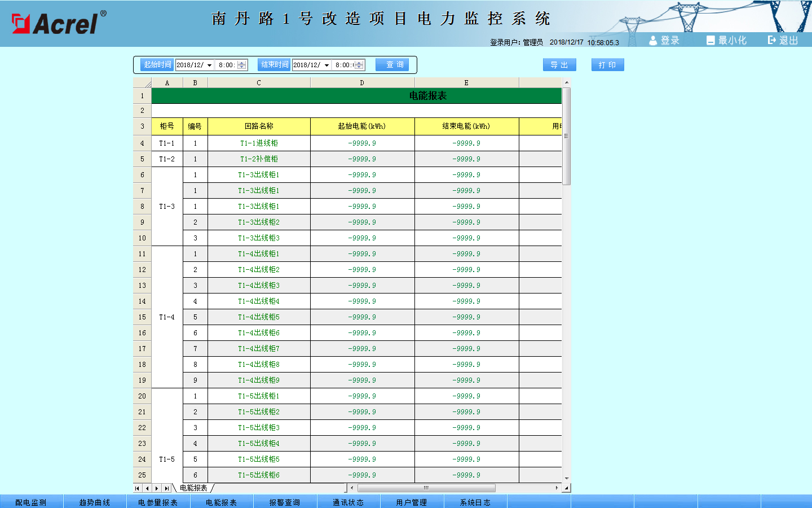Open the 配电监测 bottom menu tab
Viewport: 812px width, 508px height.
pos(31,502)
